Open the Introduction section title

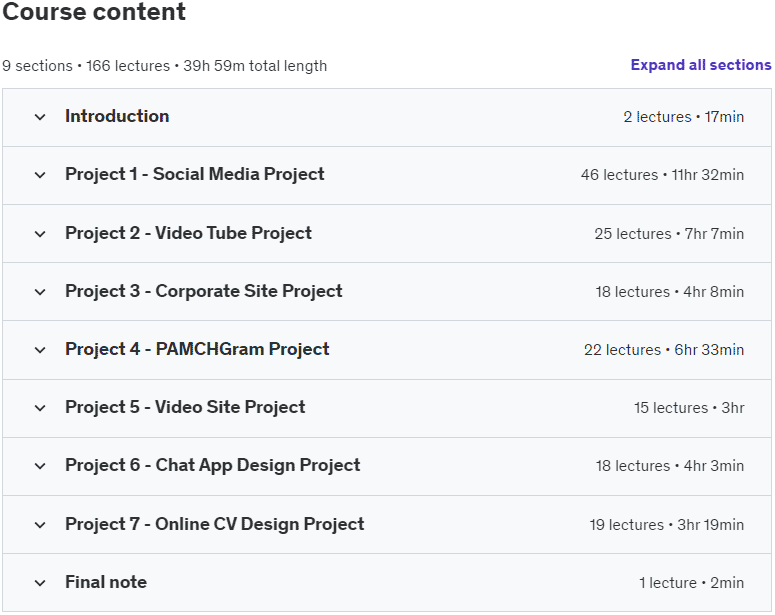point(117,116)
